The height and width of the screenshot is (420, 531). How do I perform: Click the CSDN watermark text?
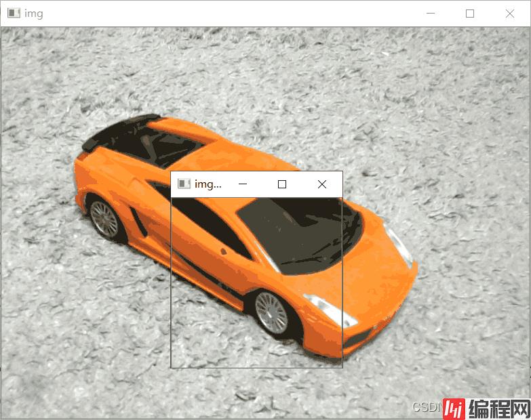(x=426, y=407)
